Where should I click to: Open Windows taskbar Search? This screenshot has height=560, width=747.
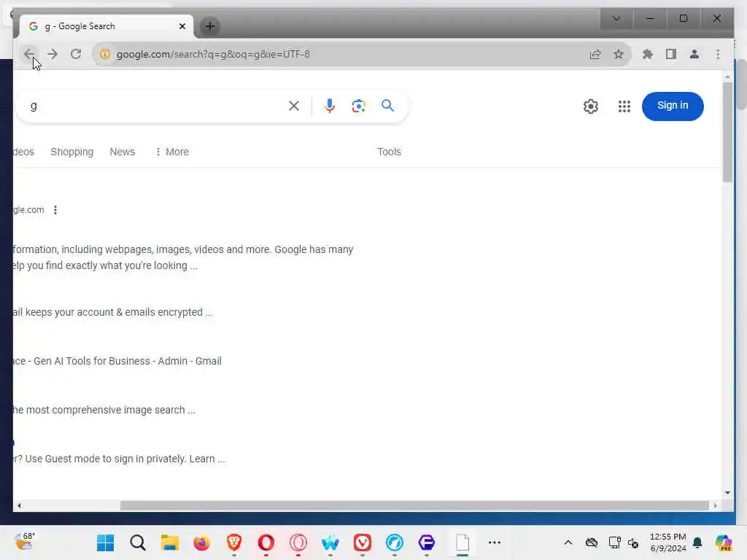coord(138,542)
